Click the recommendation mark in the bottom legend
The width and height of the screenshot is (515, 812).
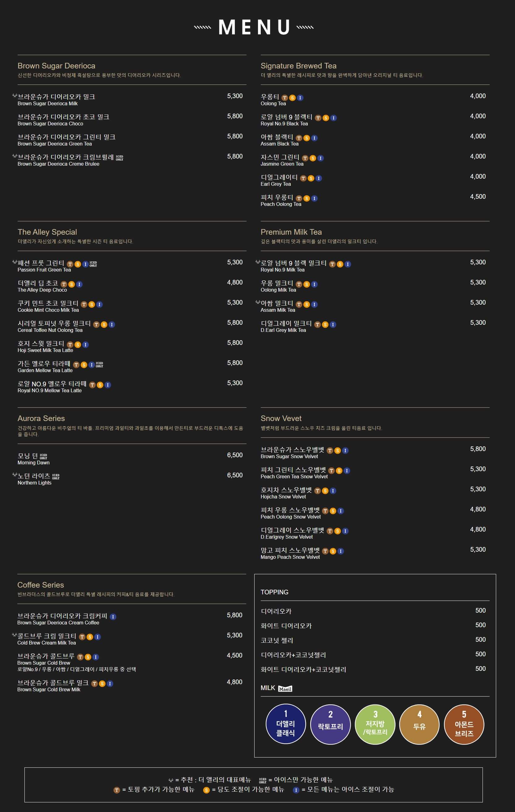coord(171,780)
